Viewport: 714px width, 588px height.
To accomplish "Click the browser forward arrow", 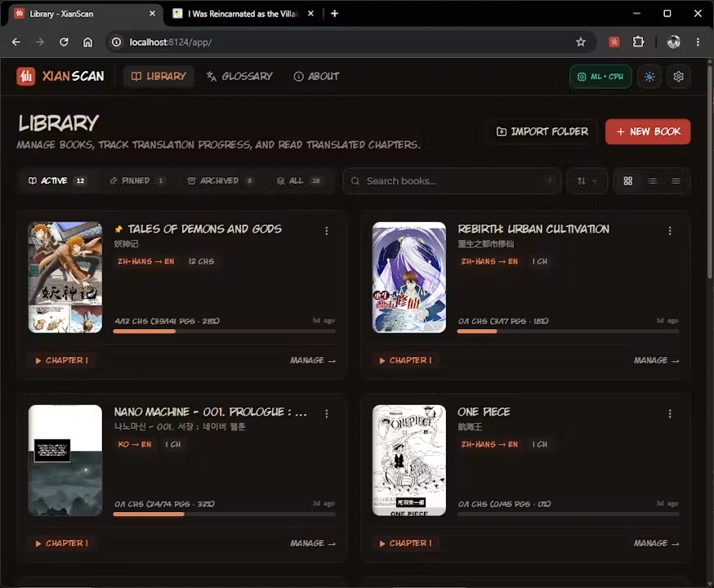I will [x=39, y=42].
